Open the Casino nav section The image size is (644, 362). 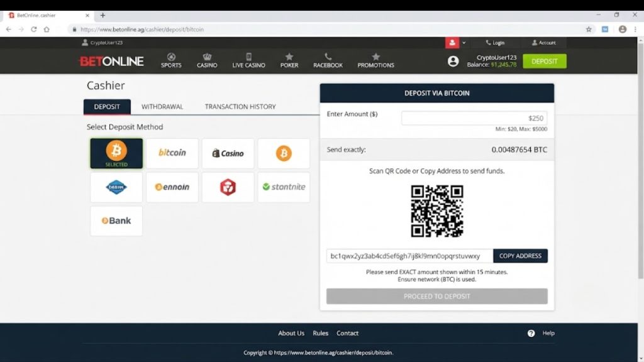(x=207, y=61)
